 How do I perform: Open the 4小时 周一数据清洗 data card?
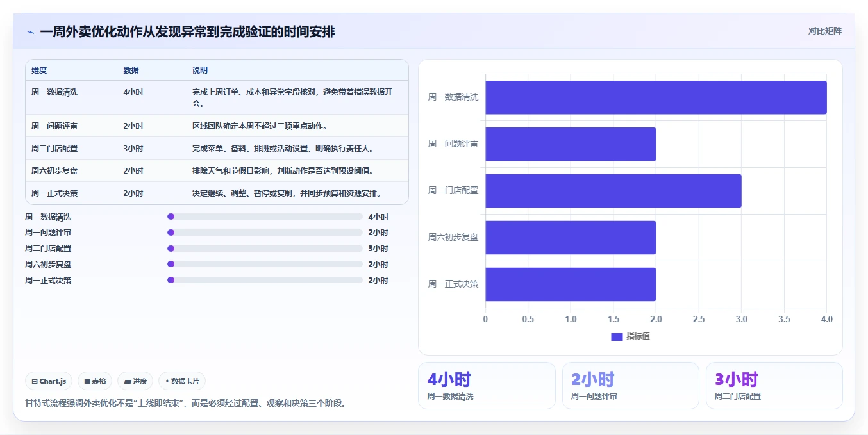487,386
